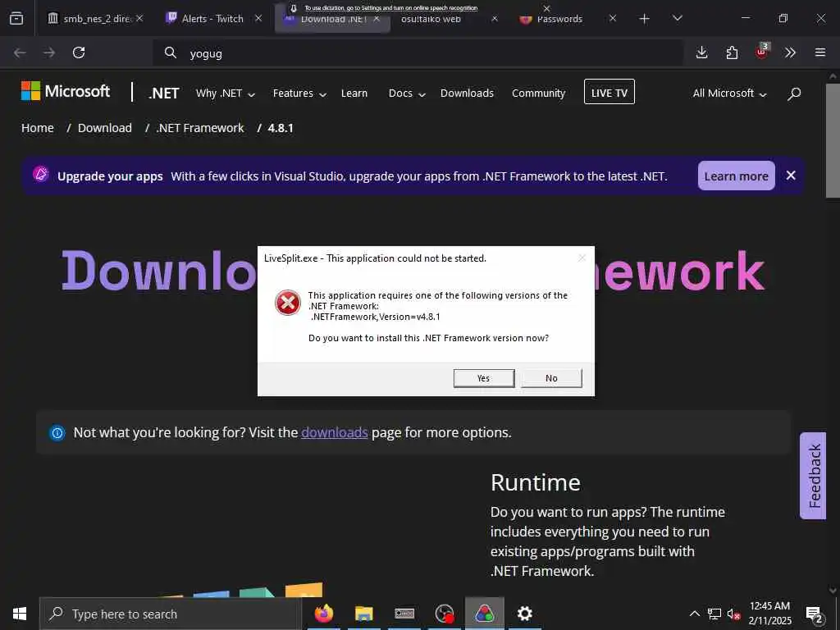
Task: Close the LiveSplit error dialog
Action: pos(582,258)
